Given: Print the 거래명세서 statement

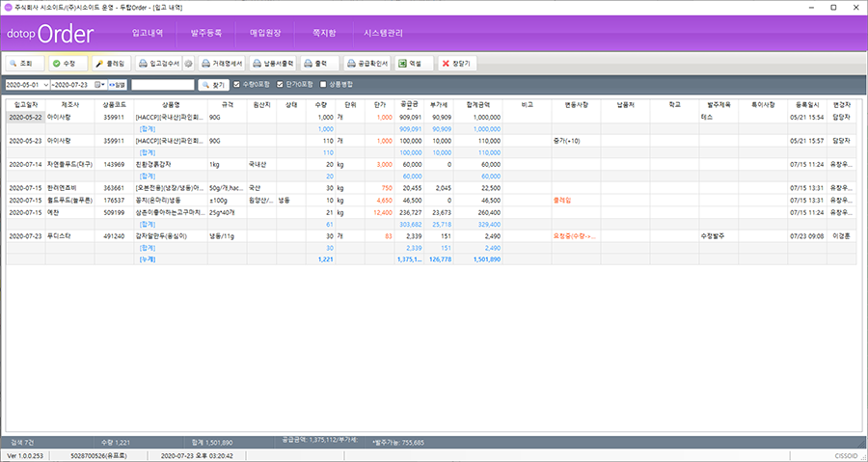Looking at the screenshot, I should tap(222, 63).
